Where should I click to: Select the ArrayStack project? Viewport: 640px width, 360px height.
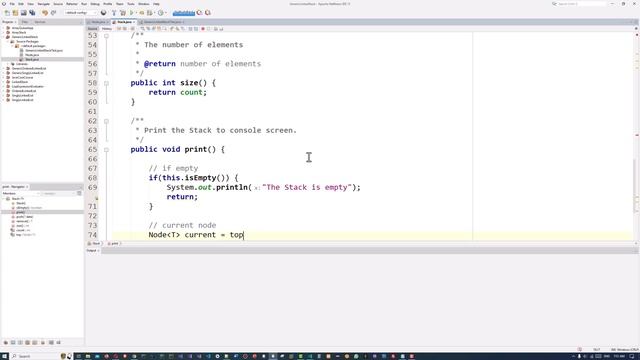[19, 33]
